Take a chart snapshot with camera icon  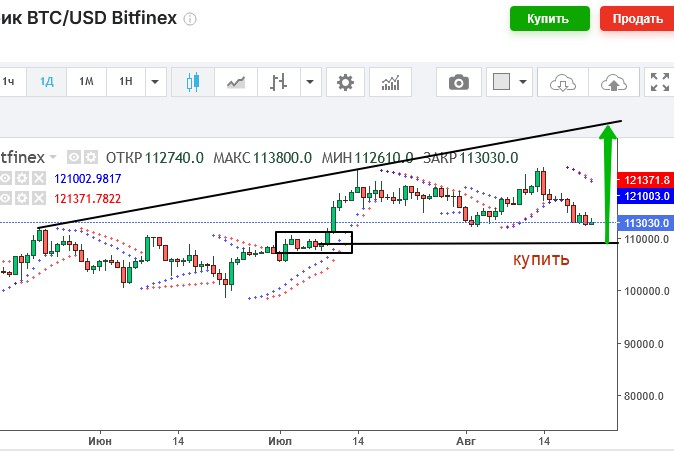(x=459, y=82)
